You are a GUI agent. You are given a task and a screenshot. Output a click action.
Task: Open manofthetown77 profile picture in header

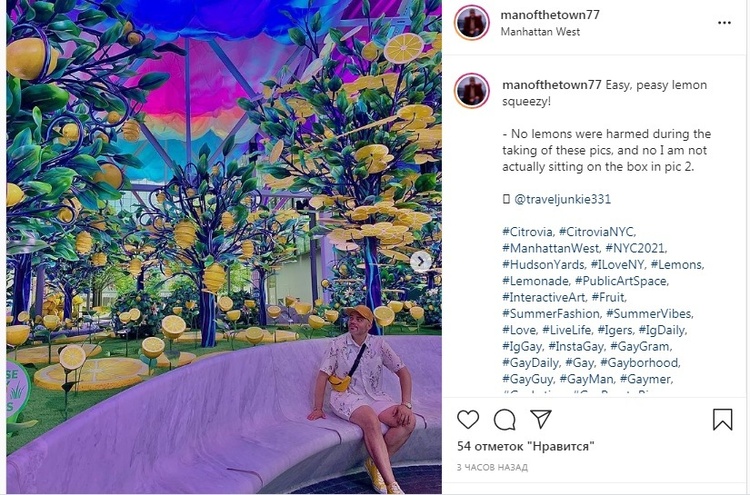click(472, 22)
